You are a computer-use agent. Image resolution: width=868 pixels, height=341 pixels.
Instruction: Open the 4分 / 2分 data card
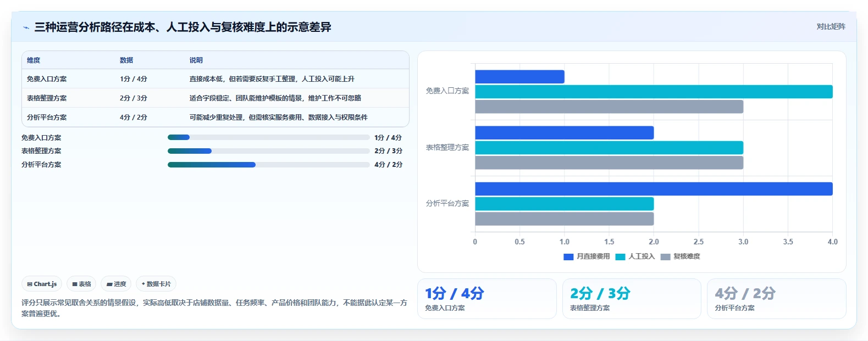click(x=776, y=299)
